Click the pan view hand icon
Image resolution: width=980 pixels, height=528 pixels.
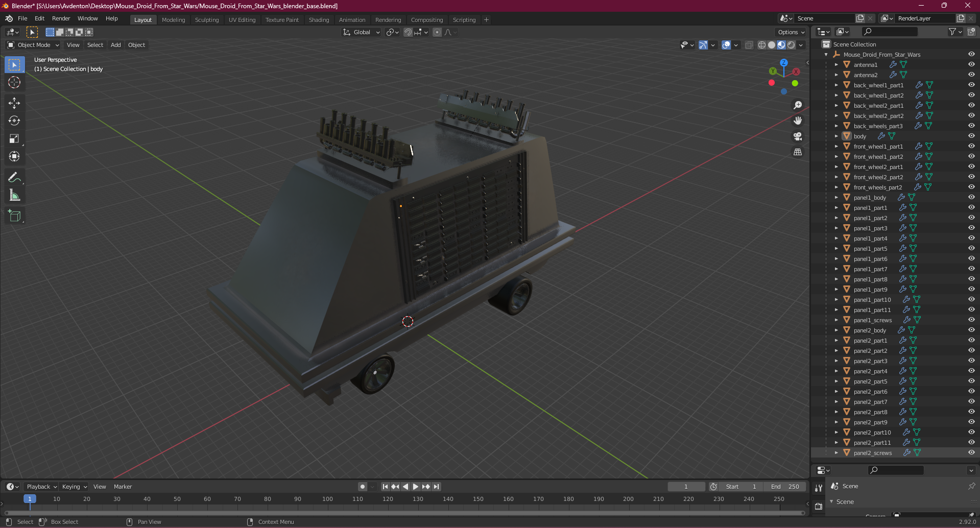coord(798,121)
